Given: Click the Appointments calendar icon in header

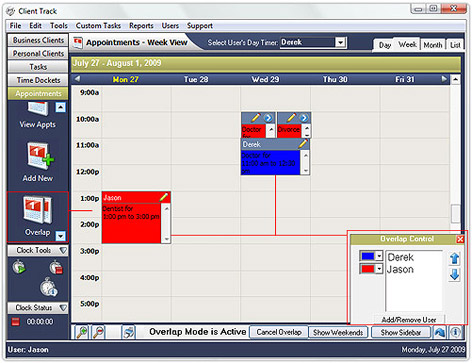Looking at the screenshot, I should coord(78,43).
